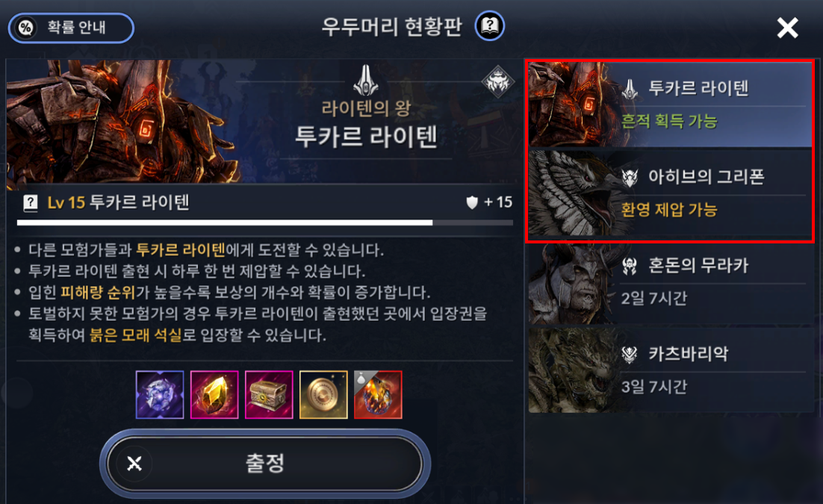Select the yellow crystal reward item
823x504 pixels.
point(214,395)
